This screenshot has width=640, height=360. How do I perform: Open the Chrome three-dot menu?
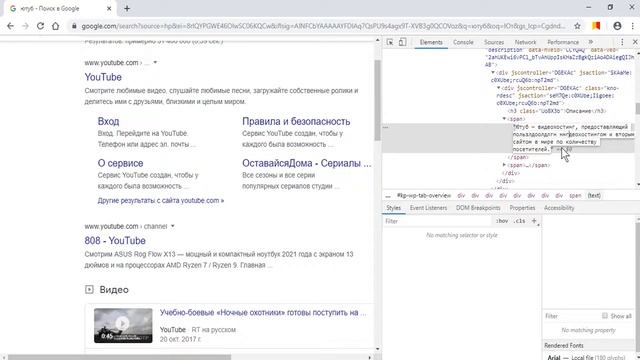click(x=633, y=26)
